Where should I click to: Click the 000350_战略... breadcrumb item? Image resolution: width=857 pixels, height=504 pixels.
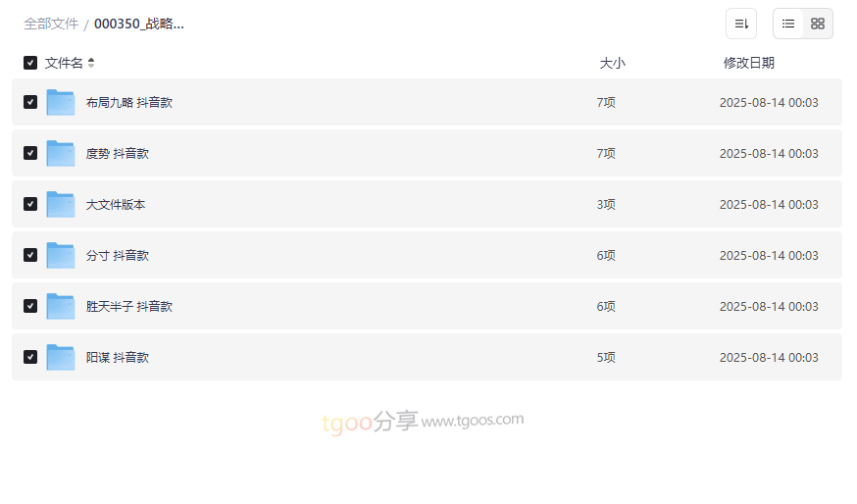pyautogui.click(x=139, y=24)
